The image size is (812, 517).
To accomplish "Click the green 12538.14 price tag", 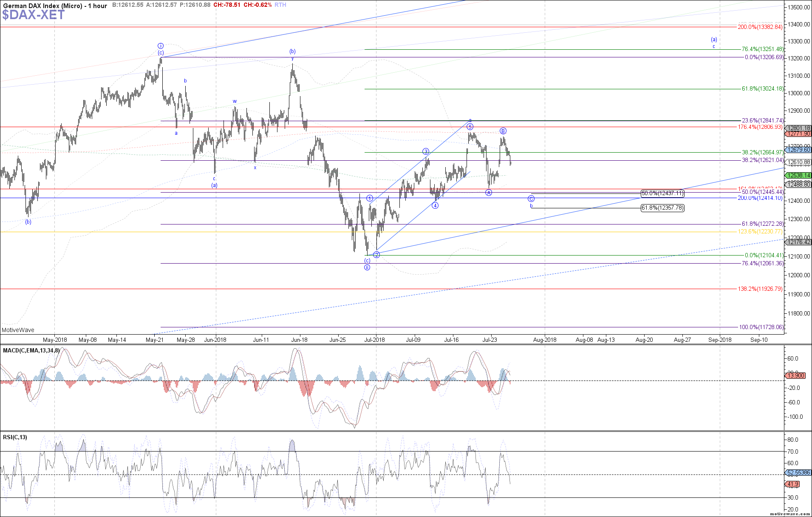I will (799, 175).
